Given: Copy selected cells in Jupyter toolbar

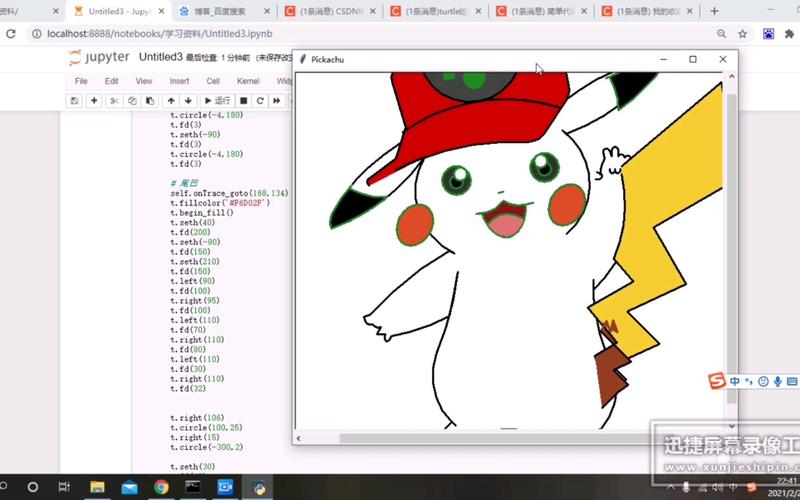Looking at the screenshot, I should 132,101.
